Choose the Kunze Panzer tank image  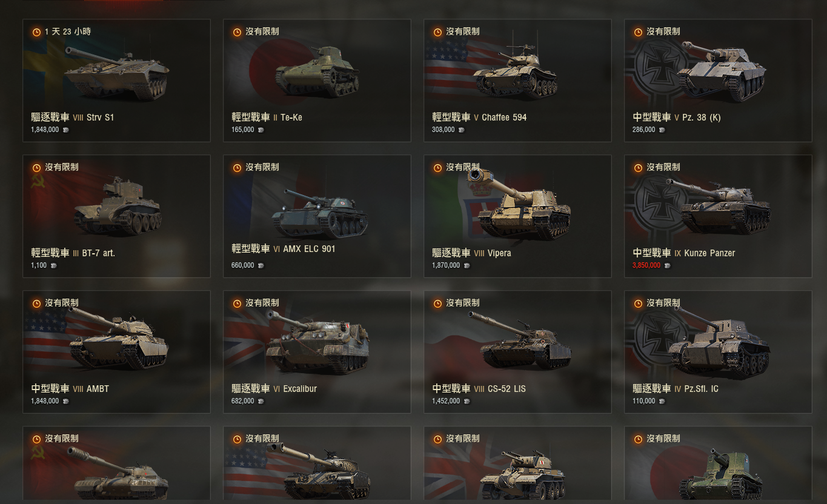[x=718, y=206]
